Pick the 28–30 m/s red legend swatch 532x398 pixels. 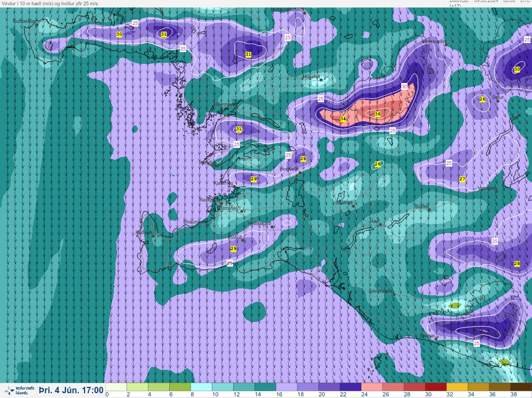pos(414,387)
